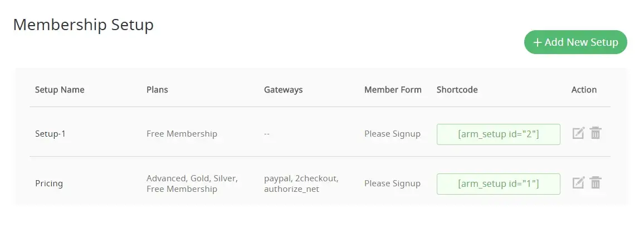Click Free Membership plan in Setup-1 row
Viewport: 644px width, 227px height.
coord(182,134)
